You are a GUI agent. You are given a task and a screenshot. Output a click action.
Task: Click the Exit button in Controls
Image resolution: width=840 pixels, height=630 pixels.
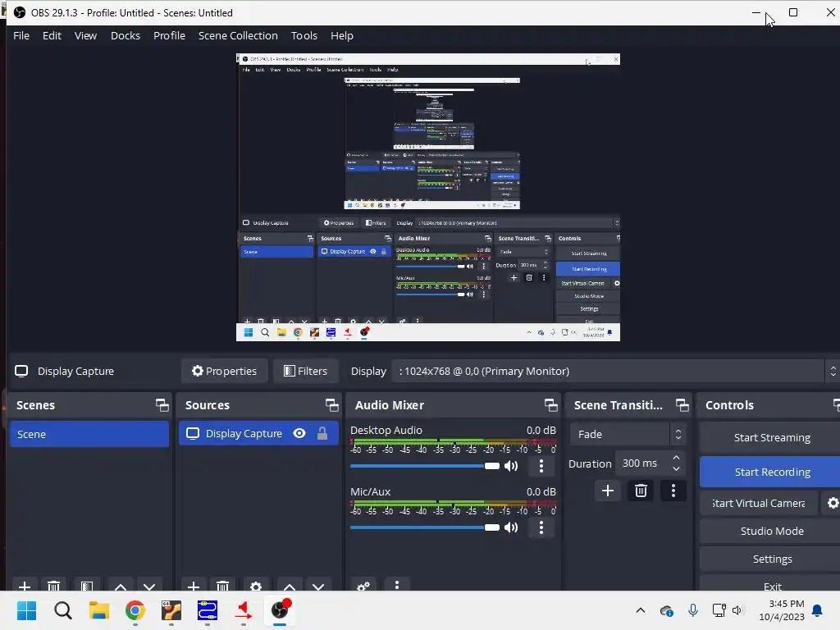[771, 584]
